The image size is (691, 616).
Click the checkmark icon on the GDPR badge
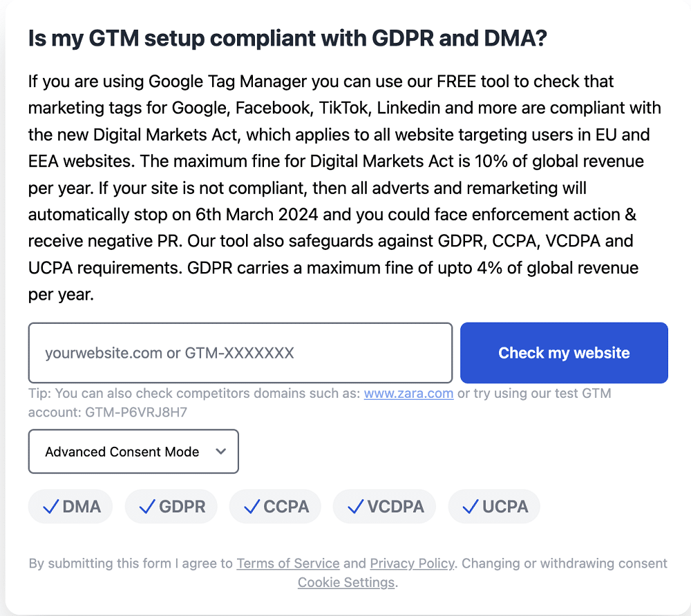(x=146, y=506)
